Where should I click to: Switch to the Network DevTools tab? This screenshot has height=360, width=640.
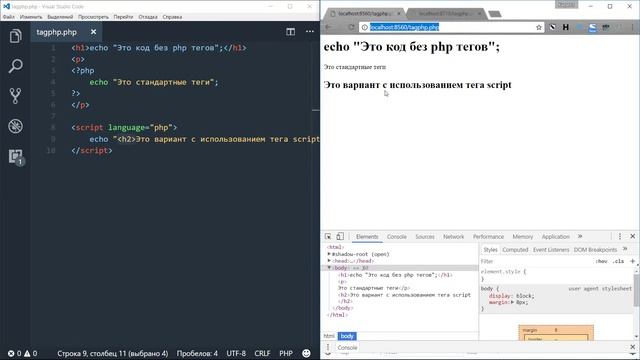[x=453, y=237]
